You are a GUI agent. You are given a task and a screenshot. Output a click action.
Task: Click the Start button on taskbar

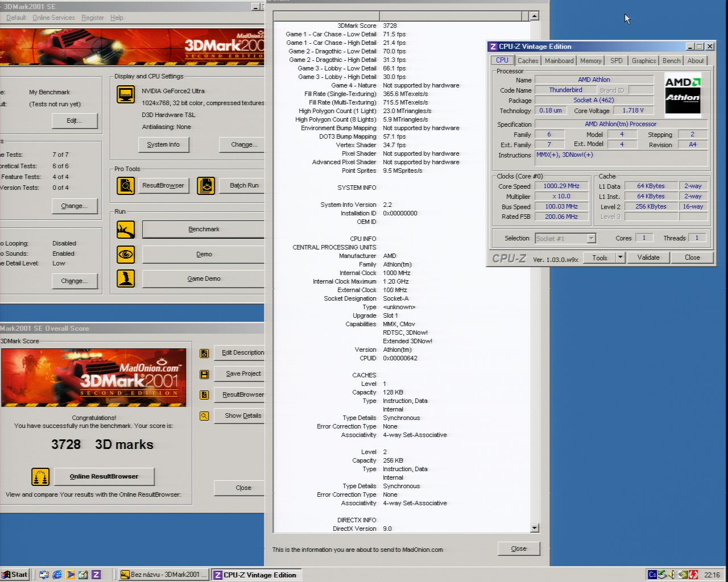[15, 575]
